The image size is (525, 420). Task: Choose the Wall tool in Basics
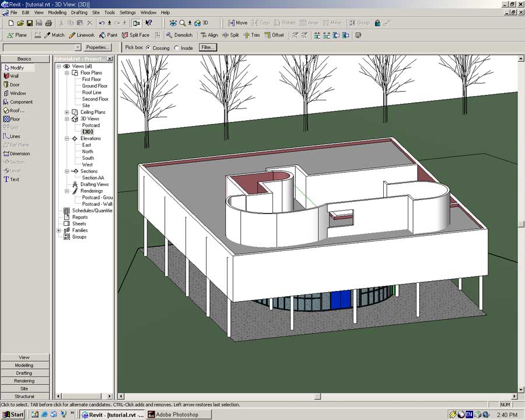pyautogui.click(x=12, y=76)
